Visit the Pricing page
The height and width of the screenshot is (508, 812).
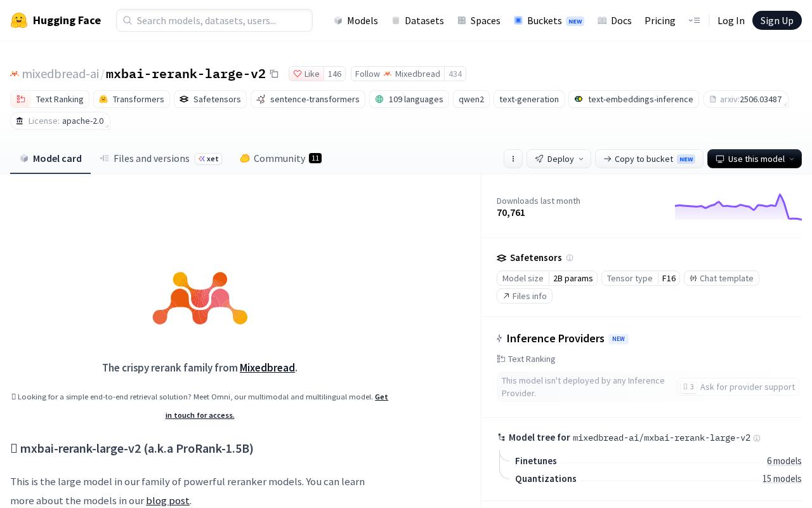click(660, 20)
